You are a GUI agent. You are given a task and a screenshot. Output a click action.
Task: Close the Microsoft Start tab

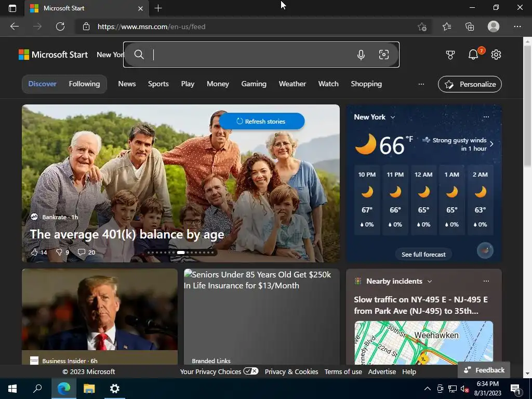(x=140, y=8)
